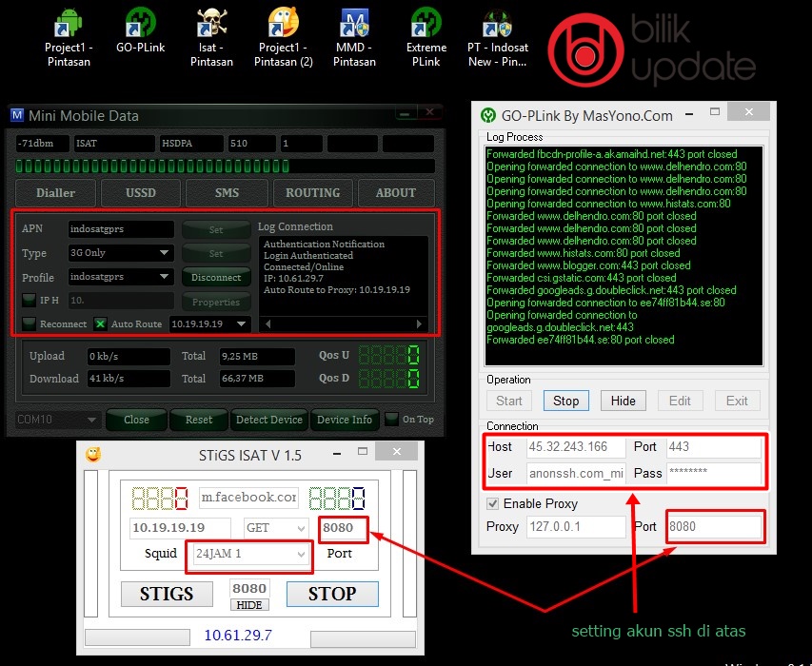This screenshot has width=812, height=666.
Task: Open Project1 - Pintasan Android desktop shortcut
Action: coord(69,38)
